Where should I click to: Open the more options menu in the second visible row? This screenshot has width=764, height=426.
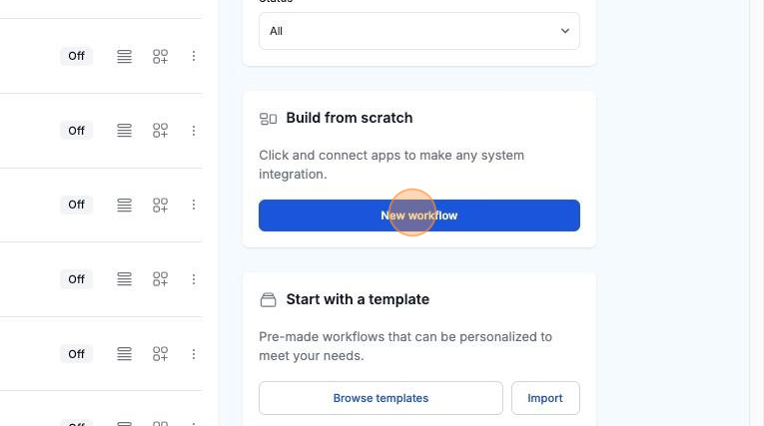pos(194,131)
